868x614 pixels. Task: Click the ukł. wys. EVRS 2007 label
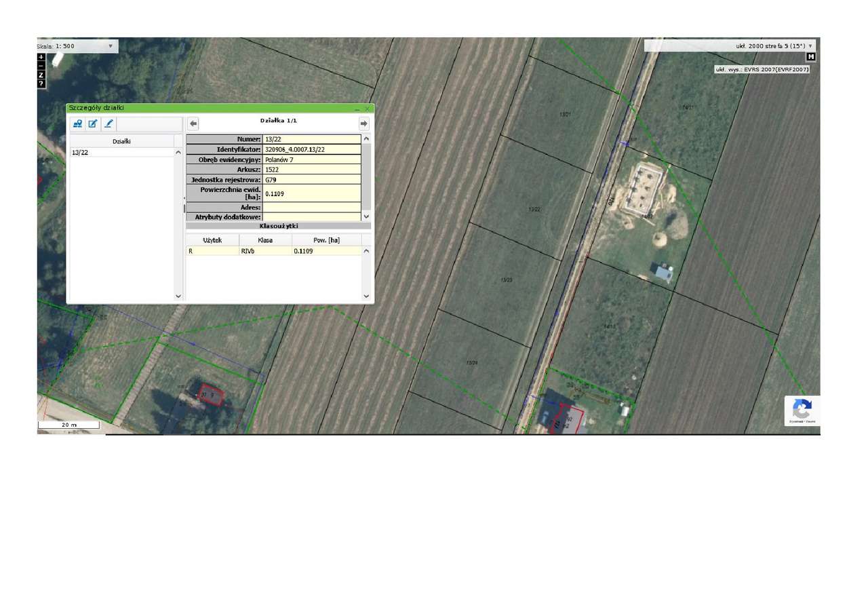click(762, 69)
